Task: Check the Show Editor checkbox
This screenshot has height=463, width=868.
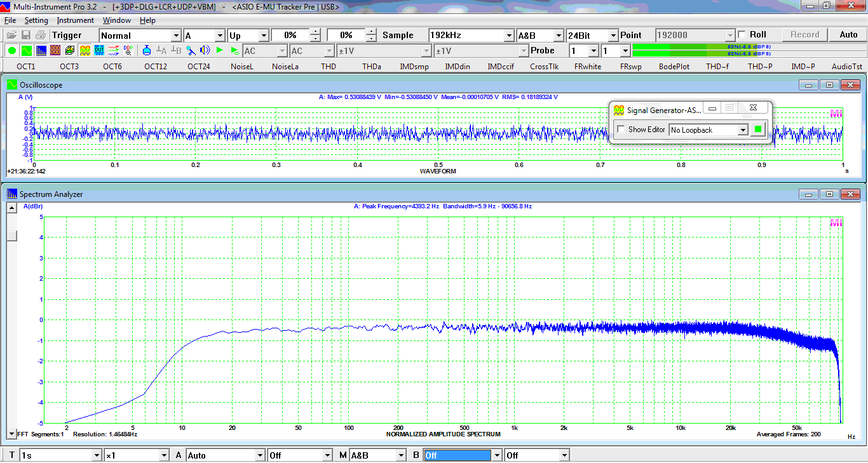Action: pos(621,130)
